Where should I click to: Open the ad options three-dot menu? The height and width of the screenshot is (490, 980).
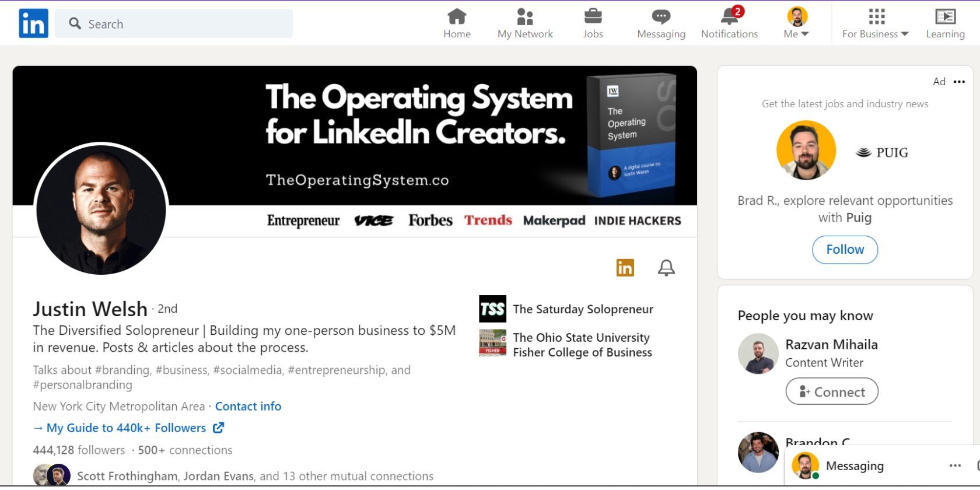click(x=959, y=82)
